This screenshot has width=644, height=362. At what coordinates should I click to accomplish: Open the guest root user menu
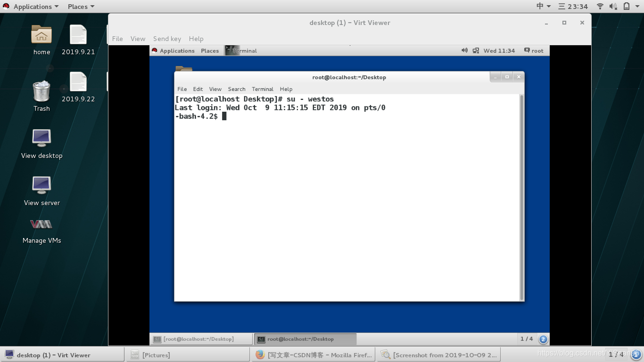(x=534, y=50)
